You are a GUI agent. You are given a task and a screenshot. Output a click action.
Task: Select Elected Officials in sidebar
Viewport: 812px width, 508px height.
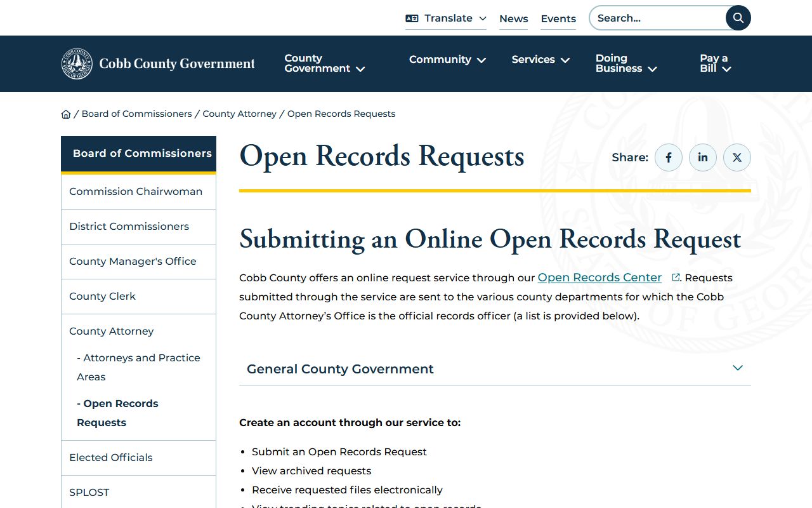tap(138, 457)
